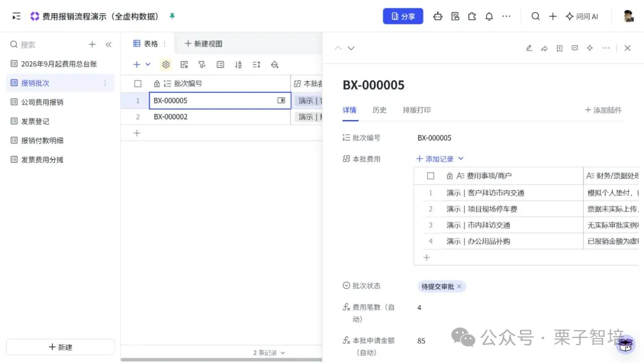644x363 pixels.
Task: Click the 批次编号 column header
Action: 219,84
